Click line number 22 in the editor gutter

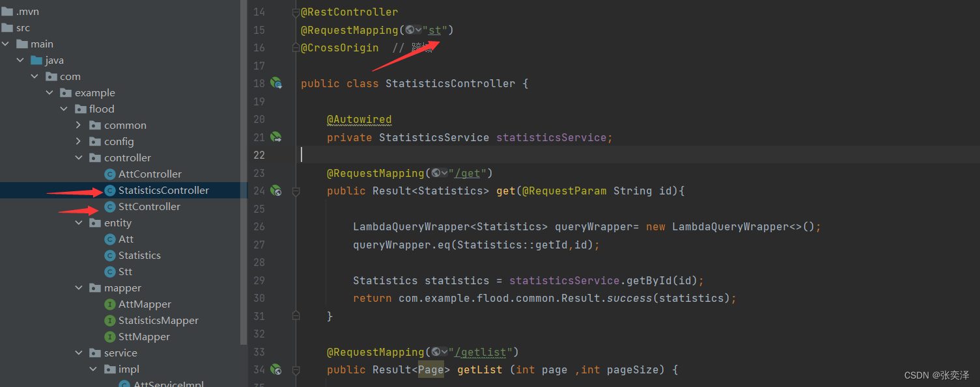[259, 155]
